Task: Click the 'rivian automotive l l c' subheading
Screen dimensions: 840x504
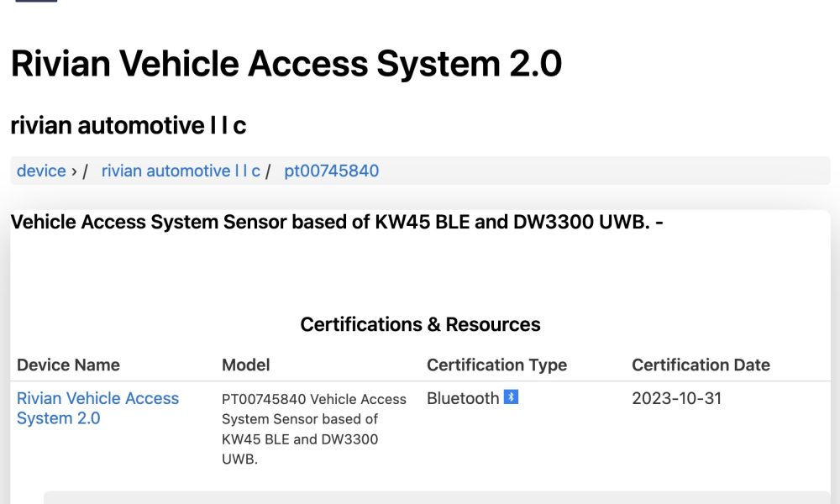Action: coord(128,125)
